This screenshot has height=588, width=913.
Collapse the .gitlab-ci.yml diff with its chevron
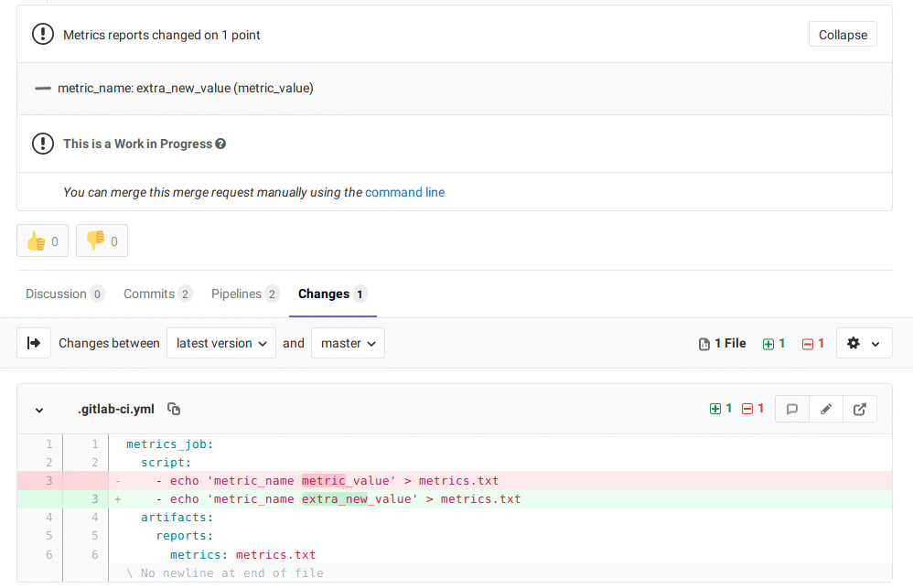coord(38,410)
